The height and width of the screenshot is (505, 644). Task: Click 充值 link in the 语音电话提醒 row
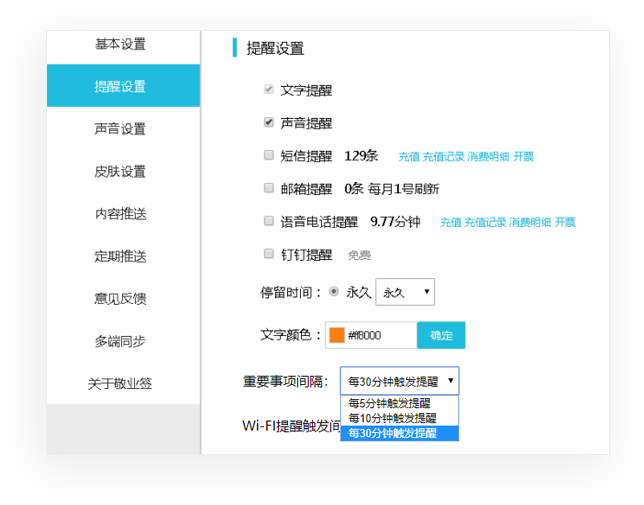pyautogui.click(x=451, y=223)
